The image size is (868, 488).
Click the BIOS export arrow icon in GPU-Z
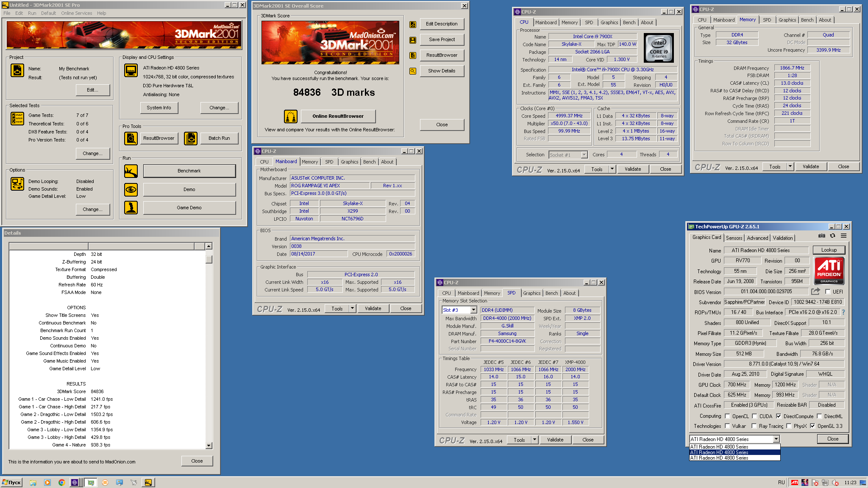tap(815, 291)
